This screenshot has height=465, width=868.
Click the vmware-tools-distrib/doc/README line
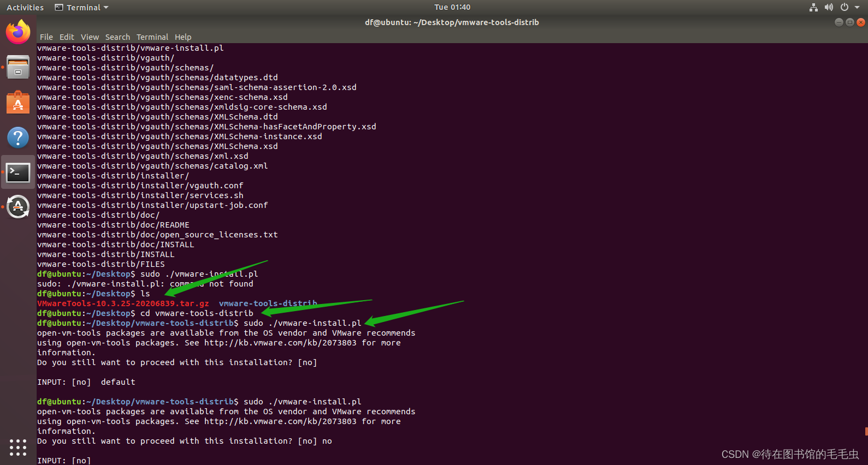point(113,225)
